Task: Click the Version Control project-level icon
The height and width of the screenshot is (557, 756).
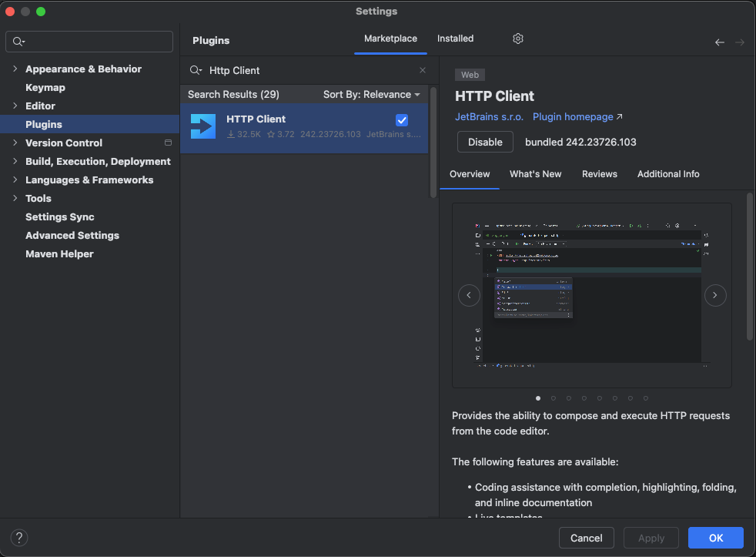Action: tap(168, 143)
